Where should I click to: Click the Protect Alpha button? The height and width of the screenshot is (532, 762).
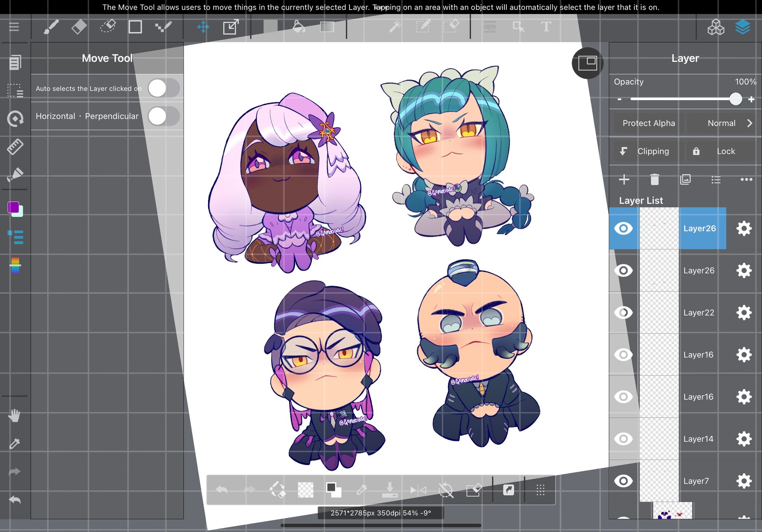tap(648, 123)
